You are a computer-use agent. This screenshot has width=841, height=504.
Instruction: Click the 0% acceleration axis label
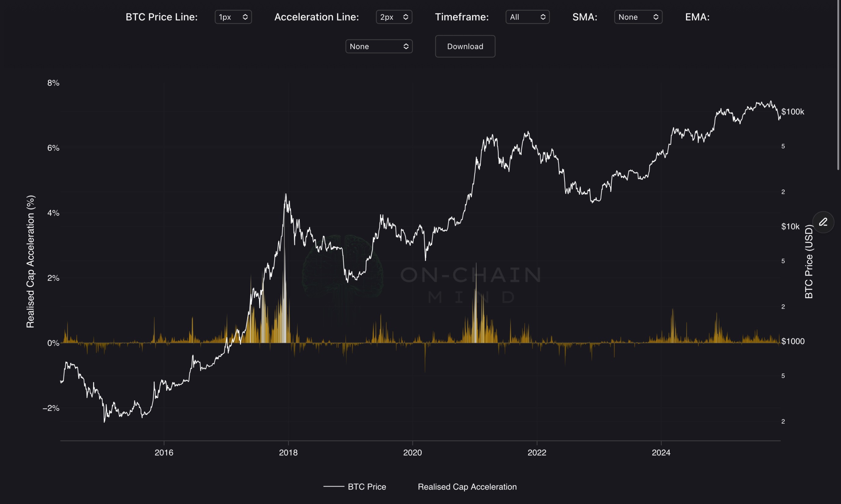53,343
